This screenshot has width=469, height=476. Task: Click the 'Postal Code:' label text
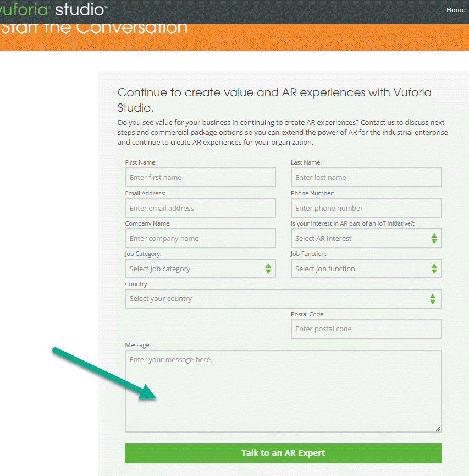(308, 314)
